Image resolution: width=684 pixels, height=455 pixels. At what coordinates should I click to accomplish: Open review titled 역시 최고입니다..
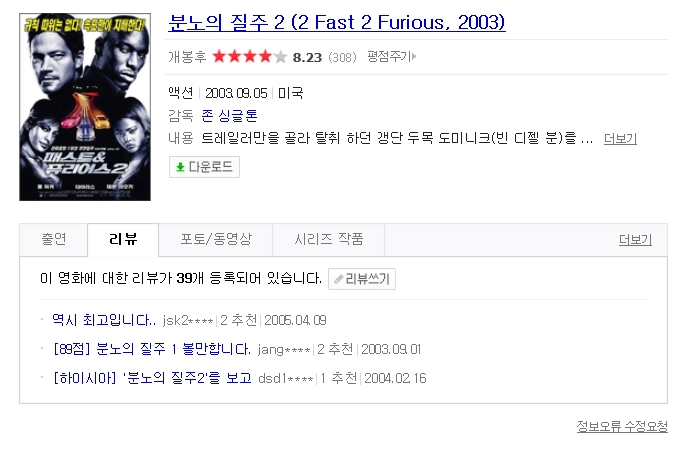tap(104, 321)
